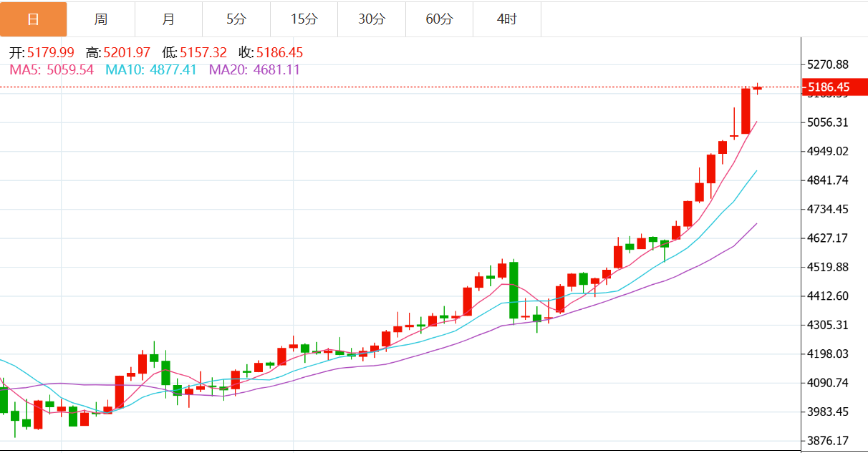Click the 低 low price 5157.32

coord(203,52)
